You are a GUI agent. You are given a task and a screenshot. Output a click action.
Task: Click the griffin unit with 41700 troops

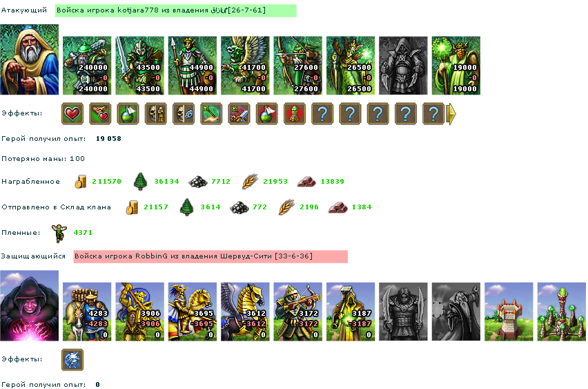coord(245,66)
